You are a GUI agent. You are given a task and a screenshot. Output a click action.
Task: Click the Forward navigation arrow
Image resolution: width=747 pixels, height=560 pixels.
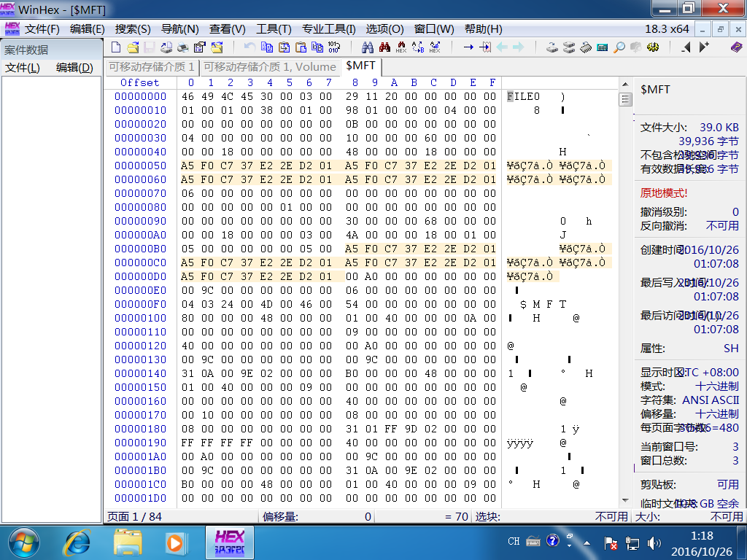coord(519,47)
